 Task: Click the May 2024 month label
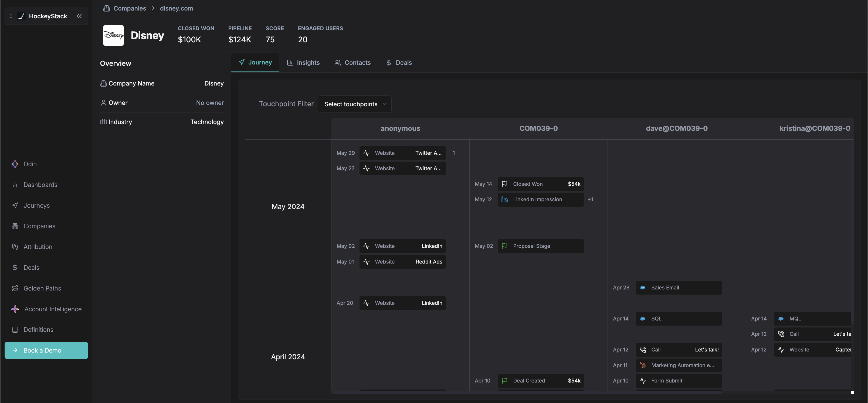tap(288, 207)
